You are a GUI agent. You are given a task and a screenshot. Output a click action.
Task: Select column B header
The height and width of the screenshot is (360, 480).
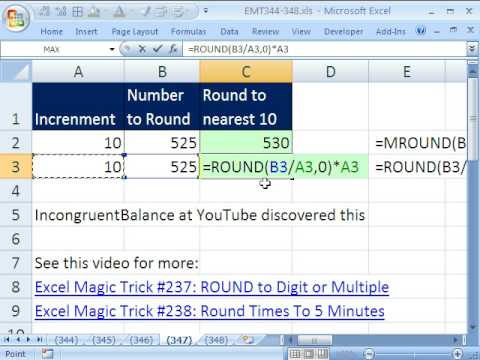click(162, 71)
